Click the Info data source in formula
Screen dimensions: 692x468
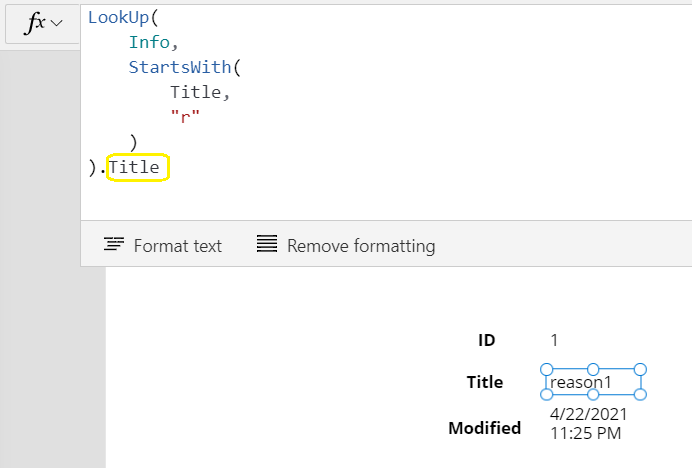tap(149, 42)
